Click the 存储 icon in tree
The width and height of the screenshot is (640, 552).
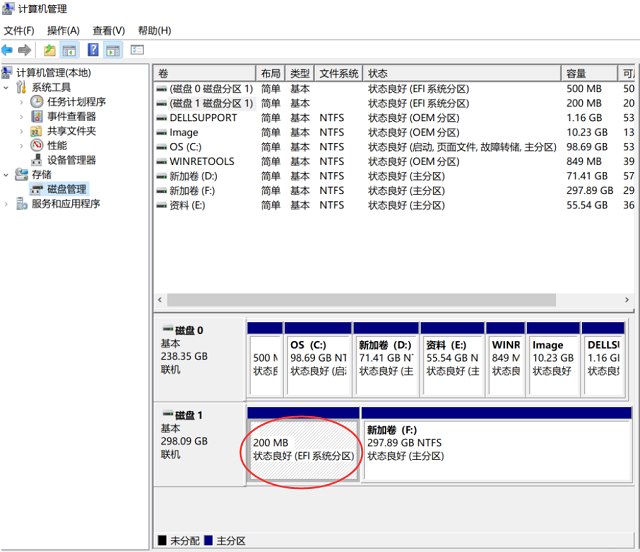pyautogui.click(x=21, y=174)
